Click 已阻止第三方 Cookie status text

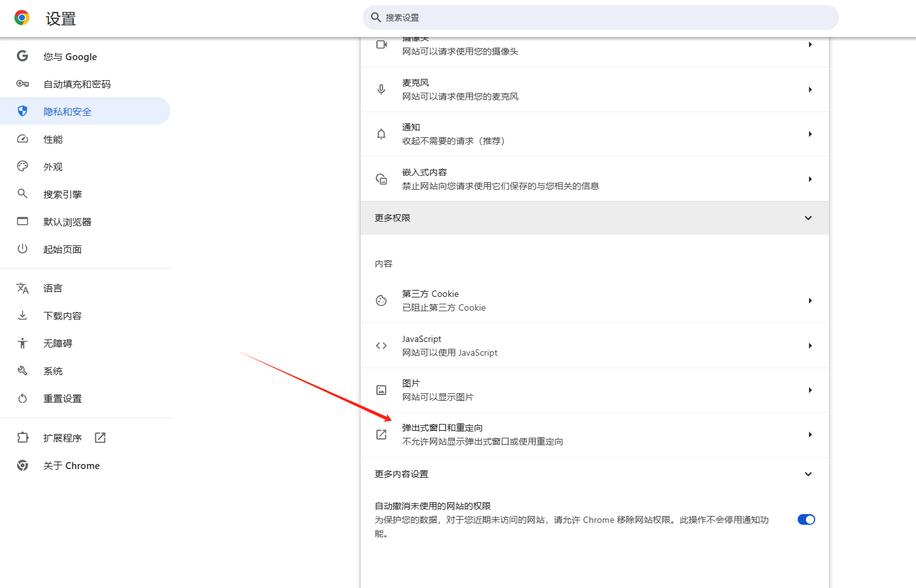444,307
